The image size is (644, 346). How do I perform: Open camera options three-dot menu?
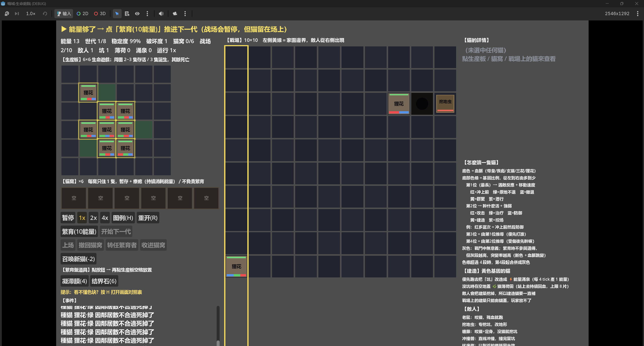tap(185, 14)
